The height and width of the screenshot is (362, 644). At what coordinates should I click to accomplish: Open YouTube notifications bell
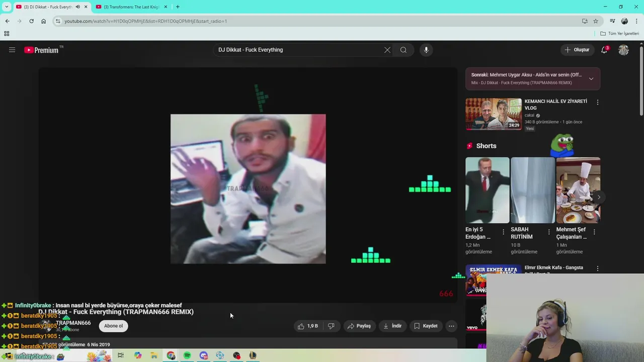pos(604,50)
